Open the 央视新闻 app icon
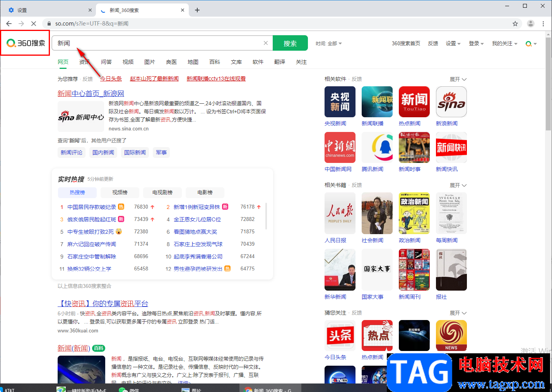 (340, 102)
